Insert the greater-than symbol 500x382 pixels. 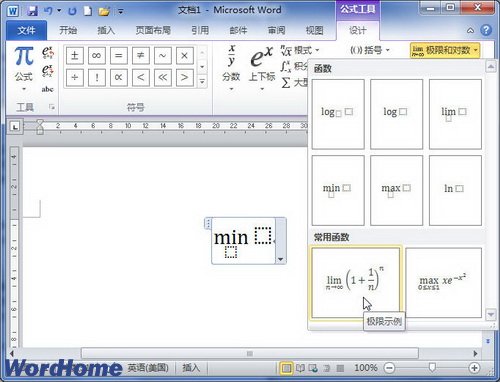click(184, 78)
